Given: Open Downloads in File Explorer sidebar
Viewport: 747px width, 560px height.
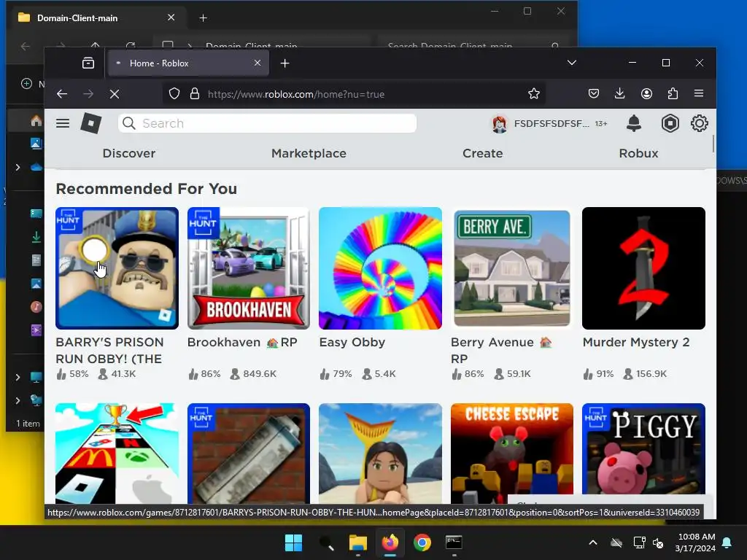Looking at the screenshot, I should coord(36,237).
